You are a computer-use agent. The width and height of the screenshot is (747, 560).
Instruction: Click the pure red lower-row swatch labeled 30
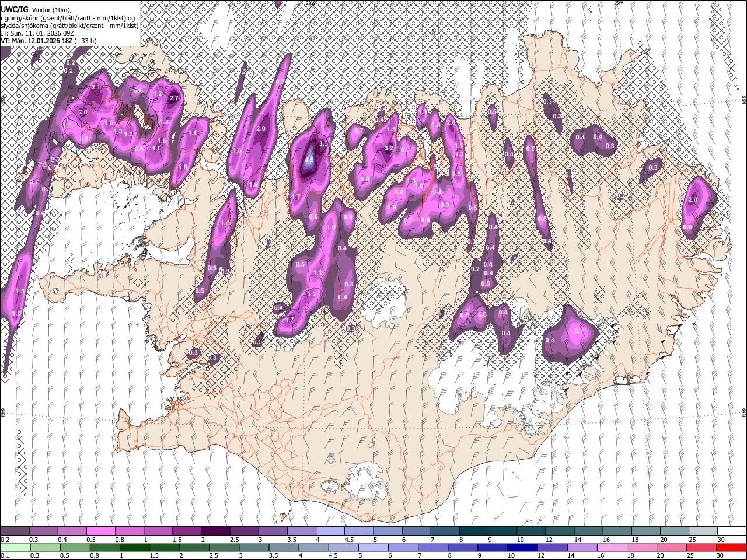coord(732,547)
